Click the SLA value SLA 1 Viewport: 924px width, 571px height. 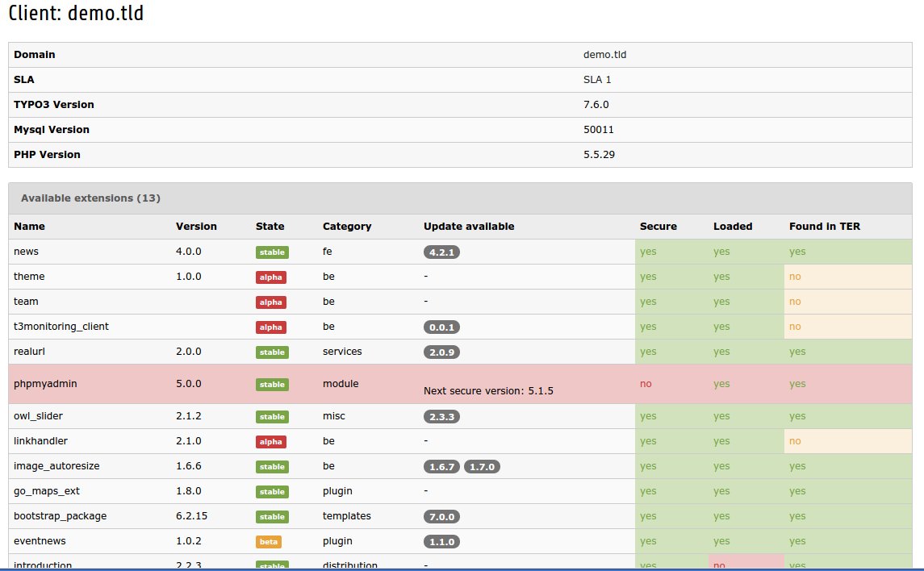pyautogui.click(x=597, y=80)
